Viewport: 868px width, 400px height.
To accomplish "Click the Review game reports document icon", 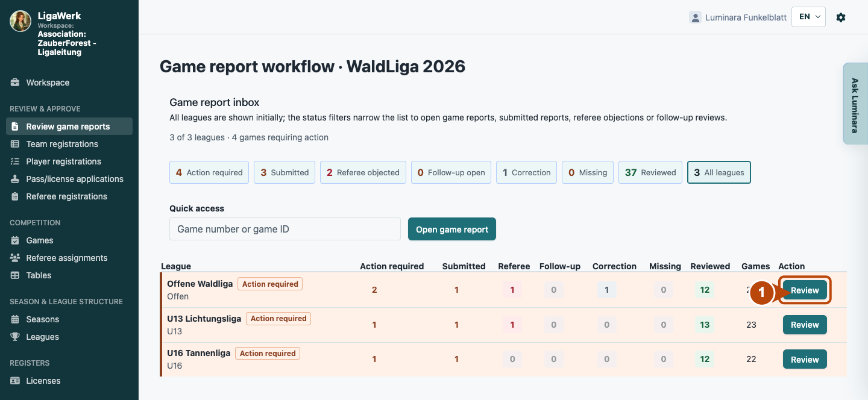I will tap(15, 127).
